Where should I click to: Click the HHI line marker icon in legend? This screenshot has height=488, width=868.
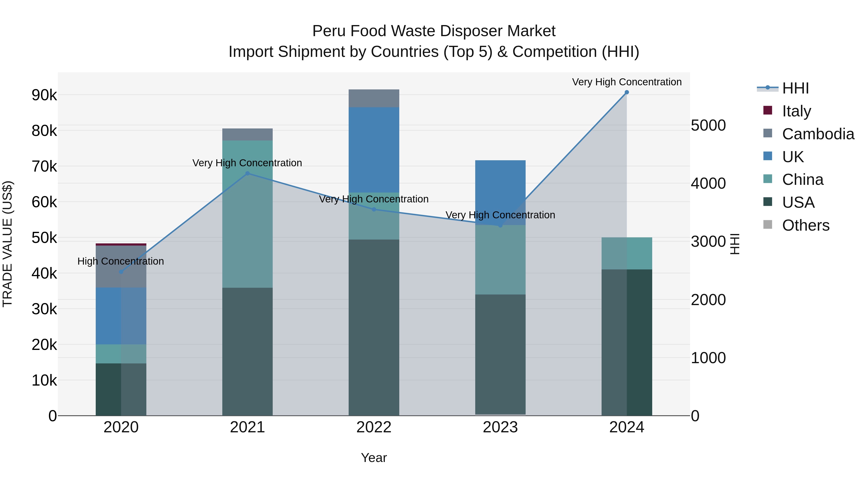768,87
